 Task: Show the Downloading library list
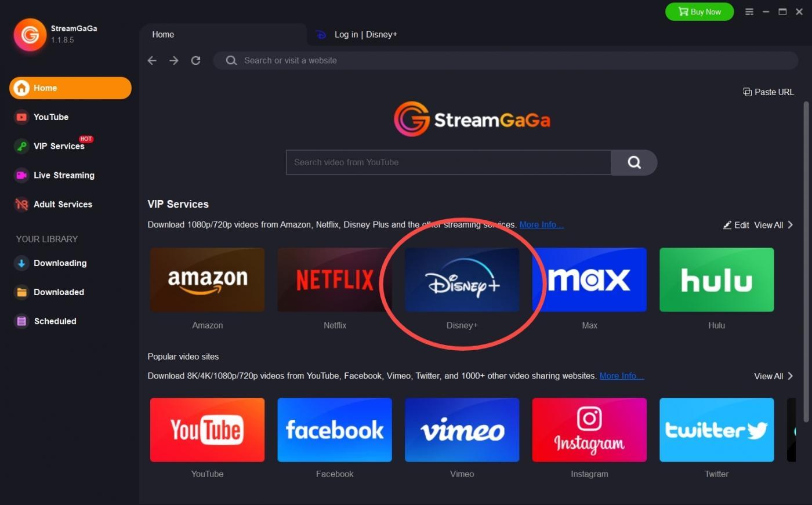coord(51,263)
